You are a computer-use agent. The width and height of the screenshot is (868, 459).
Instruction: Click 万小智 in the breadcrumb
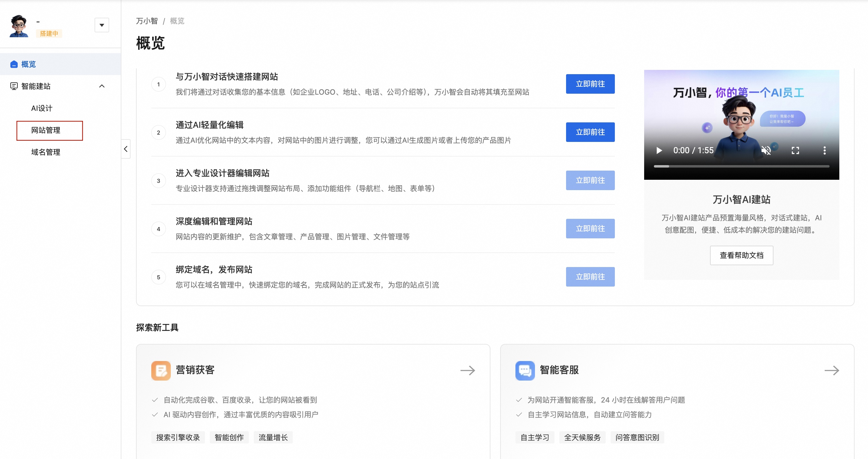click(x=147, y=21)
